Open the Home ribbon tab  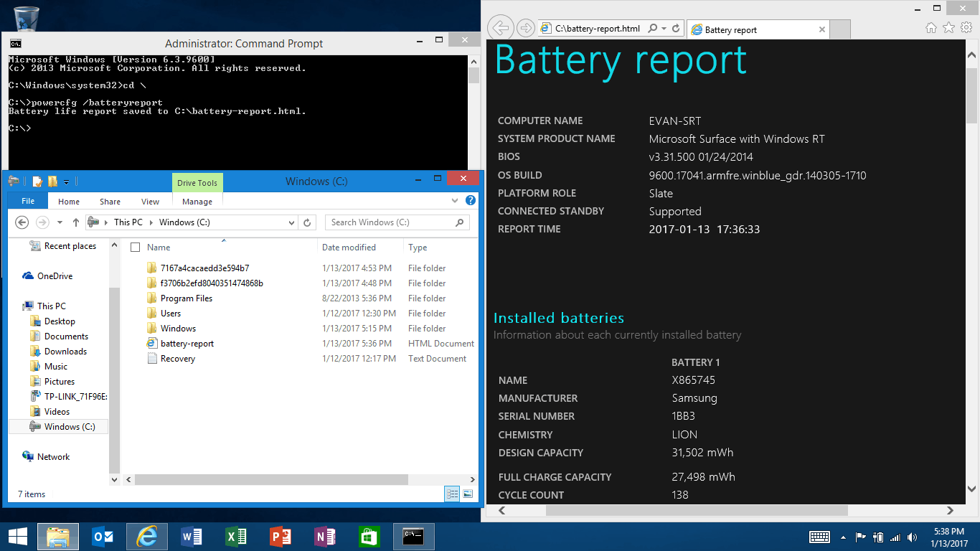point(69,202)
